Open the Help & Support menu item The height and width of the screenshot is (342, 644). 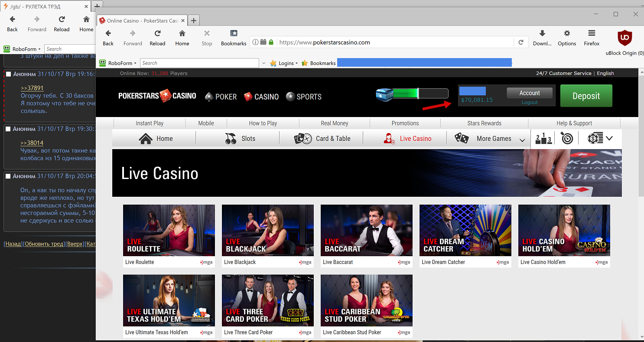click(x=574, y=123)
